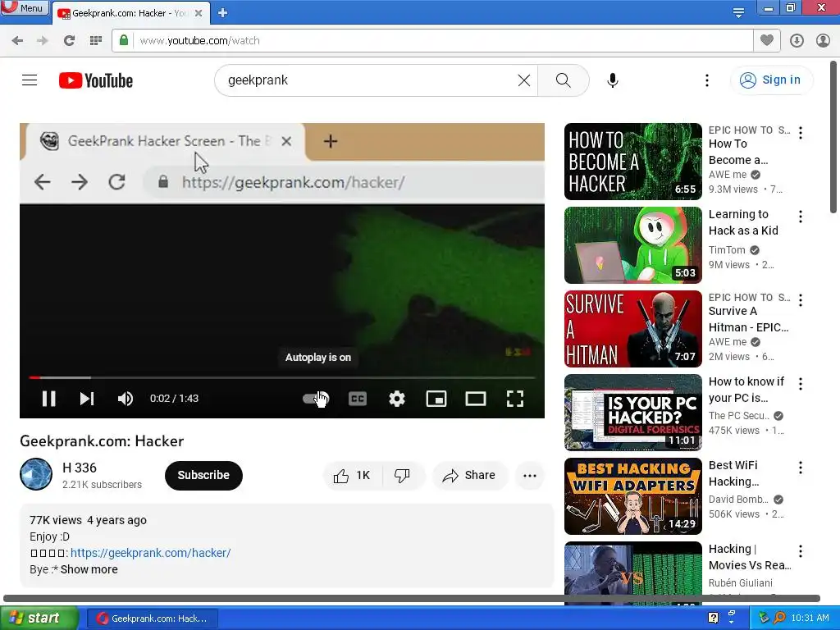840x630 pixels.
Task: Dislike the video
Action: (x=402, y=475)
